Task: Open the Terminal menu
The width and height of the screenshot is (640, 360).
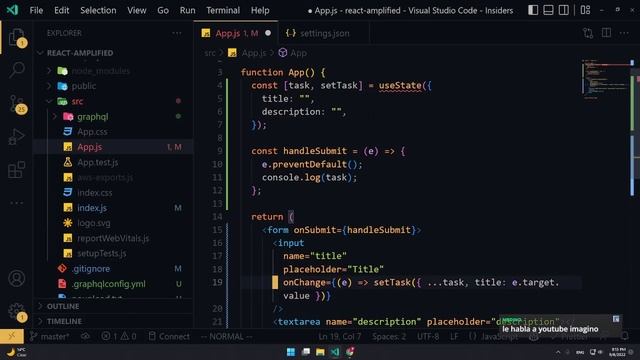Action: coord(223,10)
